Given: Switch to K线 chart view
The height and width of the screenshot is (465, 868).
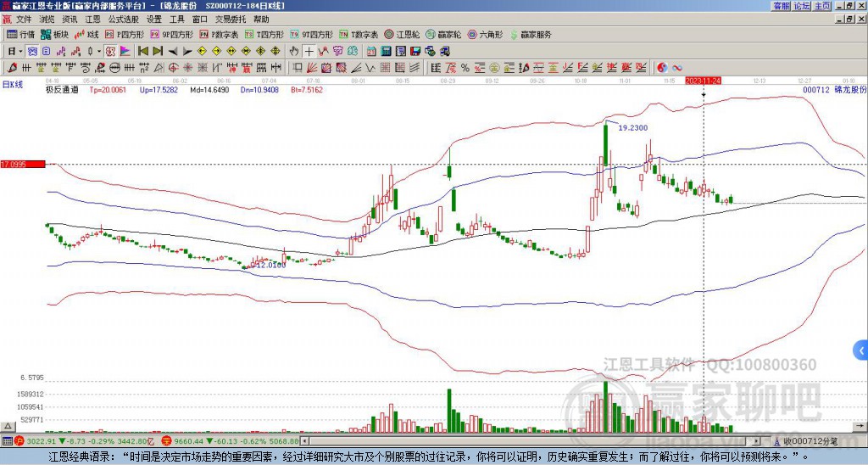Looking at the screenshot, I should 86,34.
